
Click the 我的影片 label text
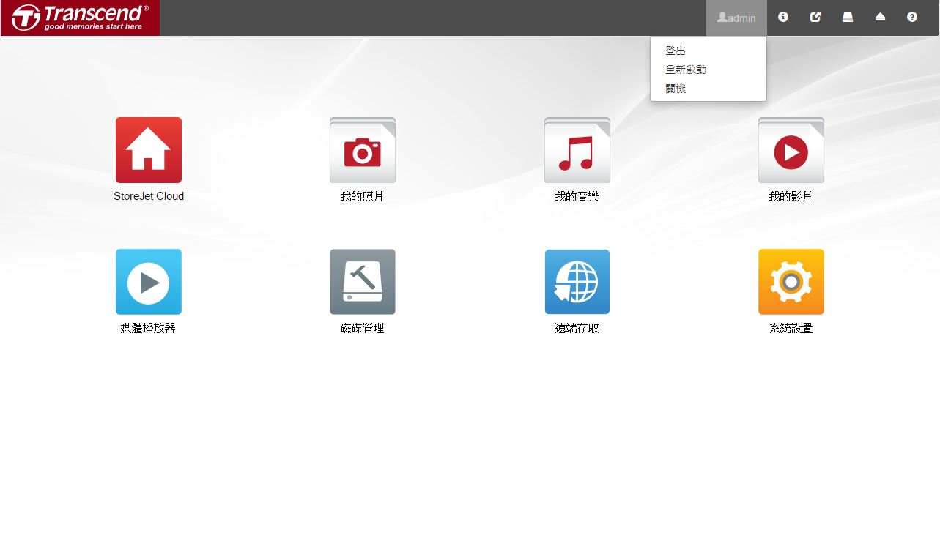coord(791,196)
